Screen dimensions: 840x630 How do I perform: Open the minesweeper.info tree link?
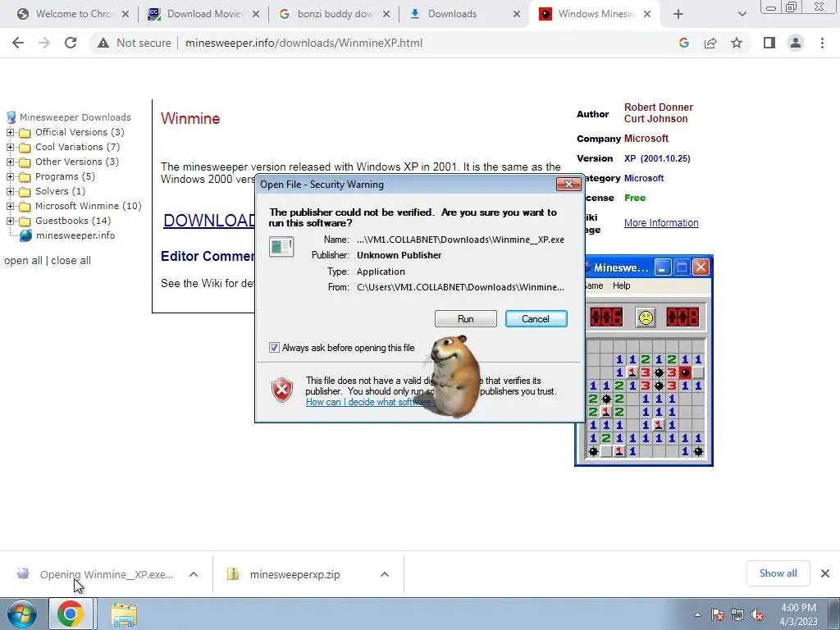[75, 235]
